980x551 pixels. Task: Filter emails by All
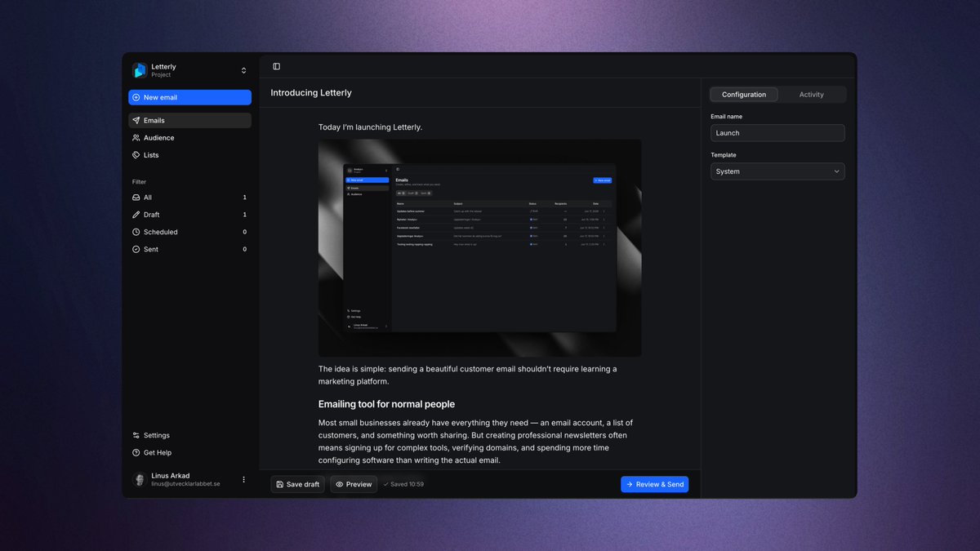189,198
